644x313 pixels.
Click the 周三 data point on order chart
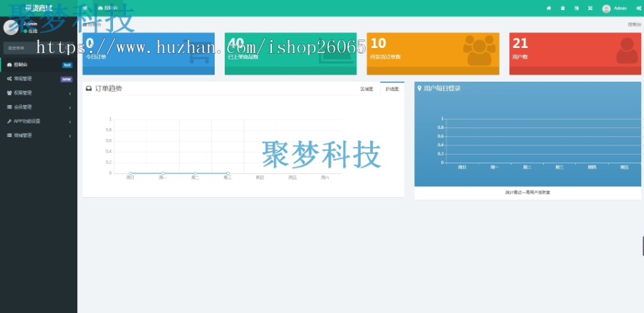[228, 173]
